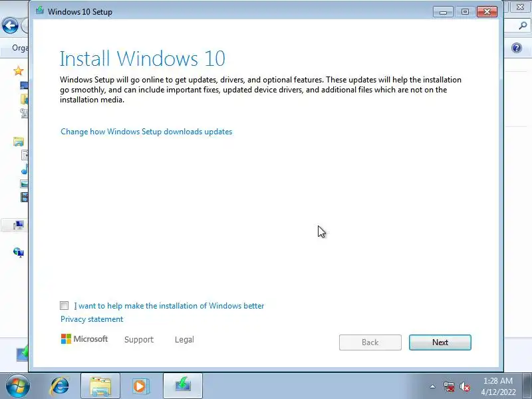The height and width of the screenshot is (399, 532).
Task: Select the Music library note icon
Action: pos(25,170)
